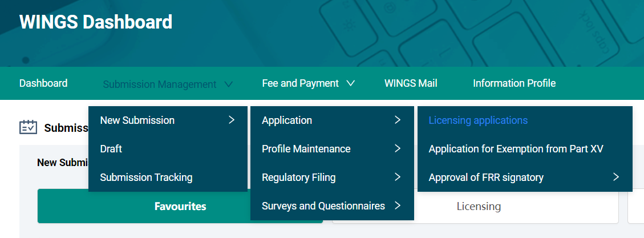
Task: Expand the Profile Maintenance submenu arrow
Action: [398, 148]
